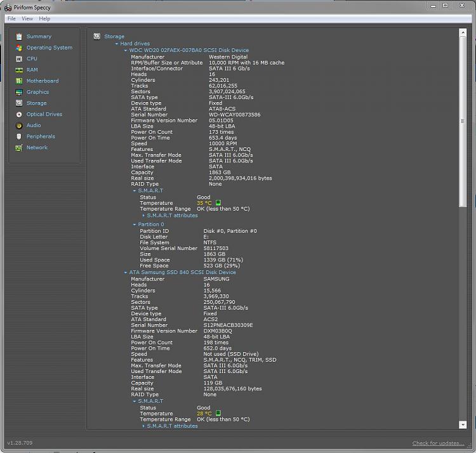Viewport: 476px width, 453px height.
Task: Click the 128,035,676,160 bytes value
Action: tap(232, 389)
